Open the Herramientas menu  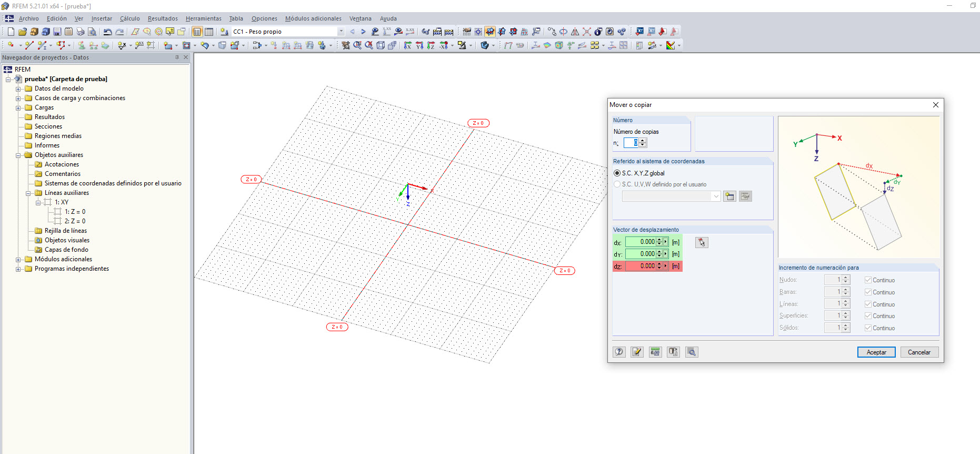coord(204,18)
